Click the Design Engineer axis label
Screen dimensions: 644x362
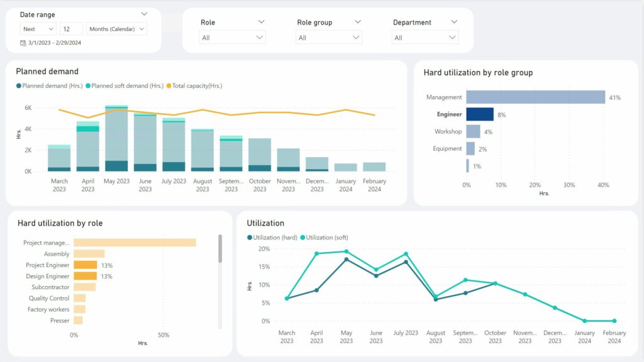[x=47, y=276]
